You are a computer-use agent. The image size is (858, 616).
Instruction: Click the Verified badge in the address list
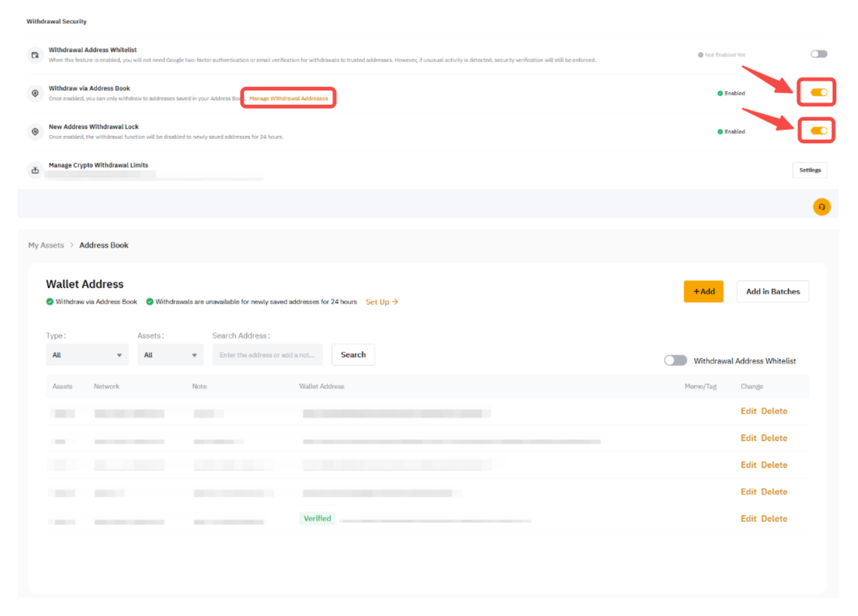(317, 518)
